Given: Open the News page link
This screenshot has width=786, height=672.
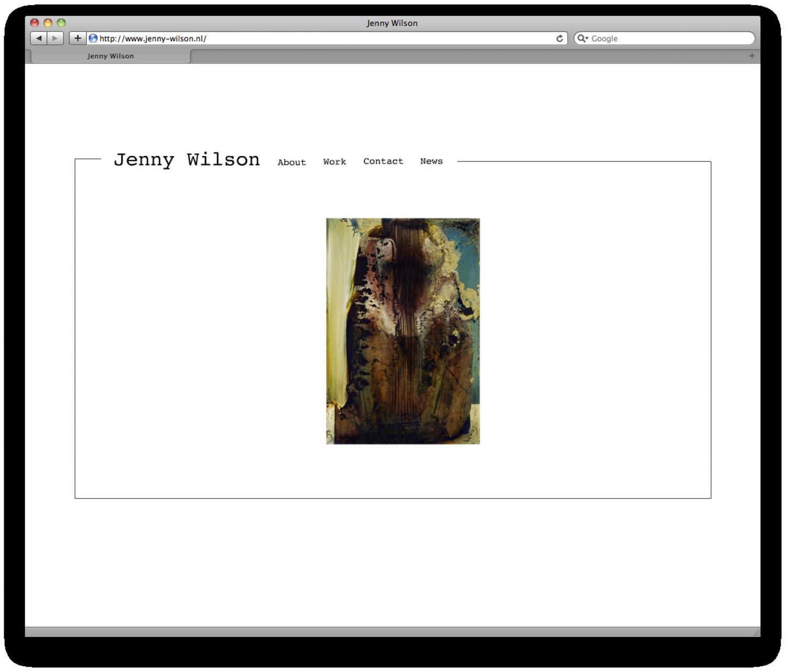Looking at the screenshot, I should pos(431,161).
